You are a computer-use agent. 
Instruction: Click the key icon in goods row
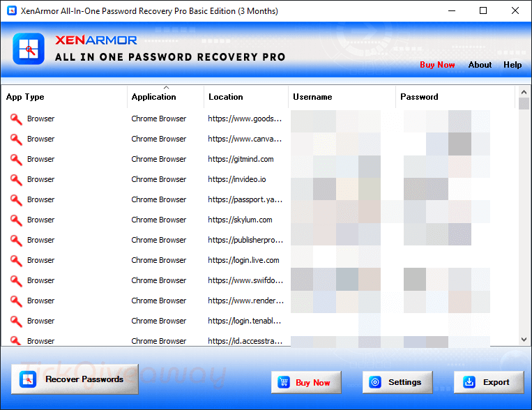pos(15,119)
